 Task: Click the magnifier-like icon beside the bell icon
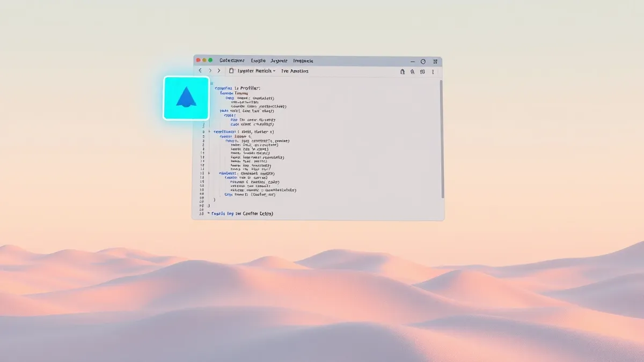point(412,72)
